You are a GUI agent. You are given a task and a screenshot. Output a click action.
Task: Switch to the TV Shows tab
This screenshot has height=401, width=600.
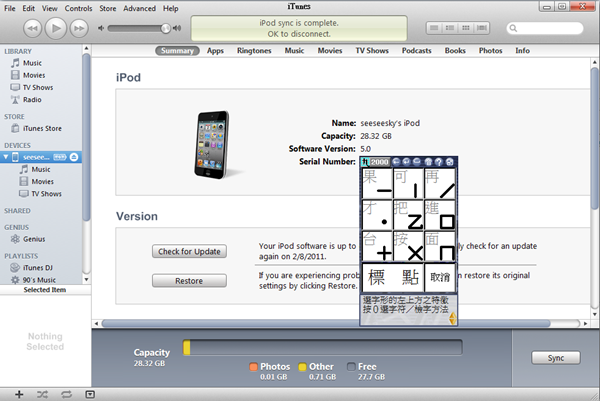coord(372,51)
